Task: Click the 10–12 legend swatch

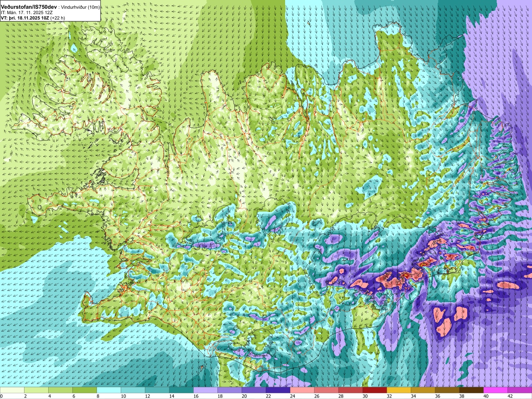Action: pos(133,390)
